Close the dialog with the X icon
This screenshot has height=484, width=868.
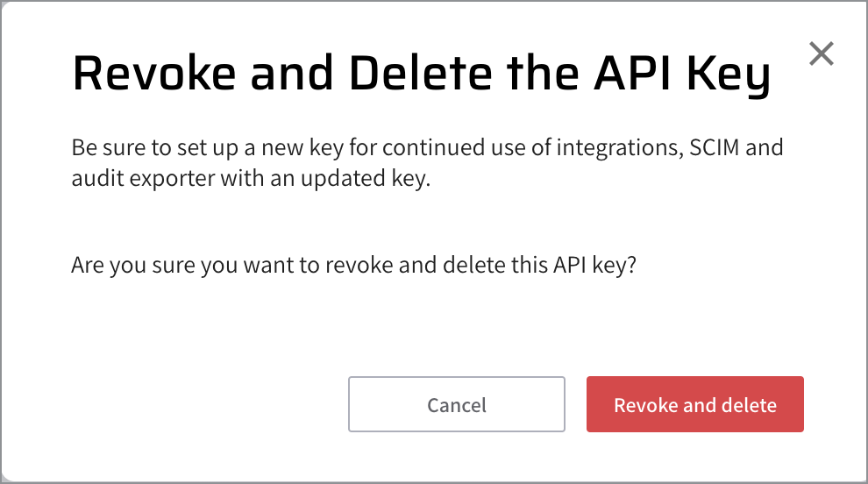click(x=821, y=54)
